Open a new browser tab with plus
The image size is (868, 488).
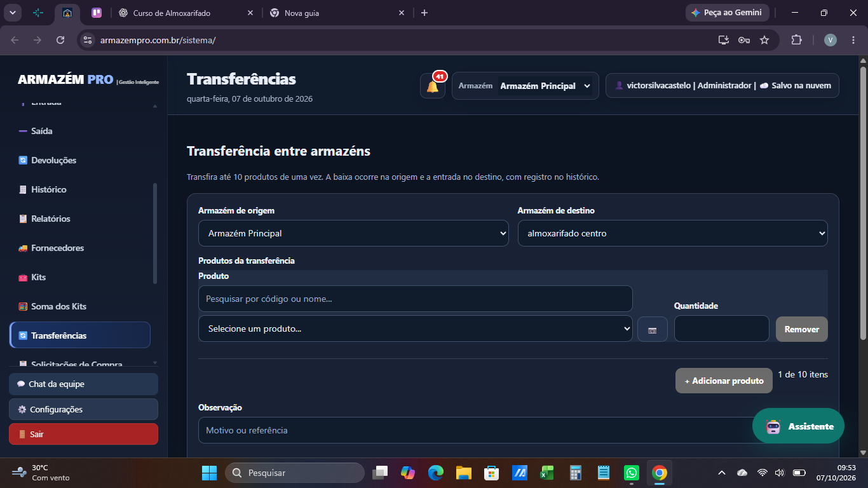tap(424, 13)
